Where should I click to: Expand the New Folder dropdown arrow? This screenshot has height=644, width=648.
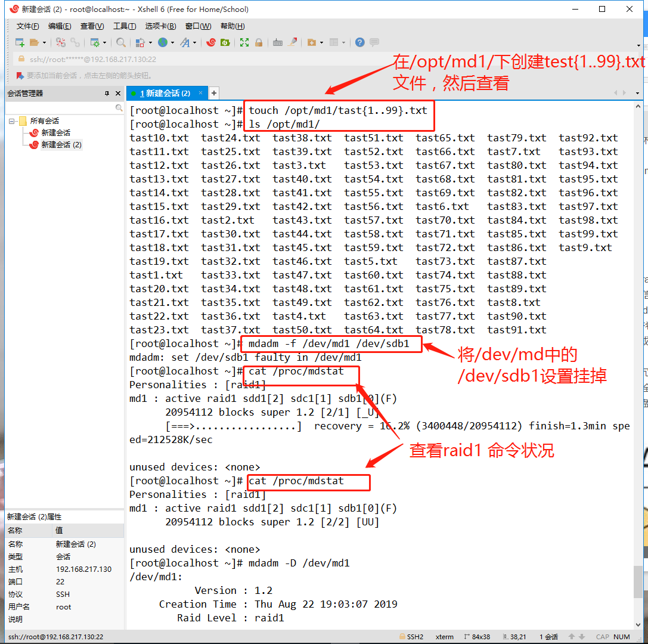click(321, 42)
